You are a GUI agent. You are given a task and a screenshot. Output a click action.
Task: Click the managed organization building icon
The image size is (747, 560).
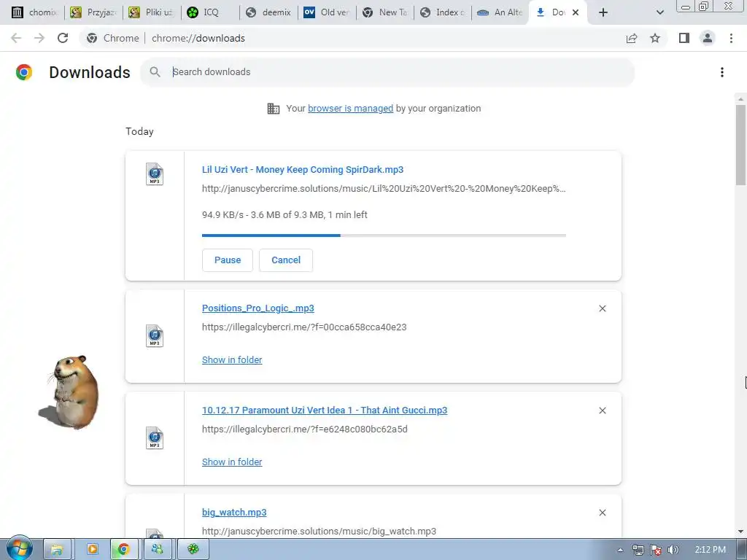pyautogui.click(x=274, y=109)
